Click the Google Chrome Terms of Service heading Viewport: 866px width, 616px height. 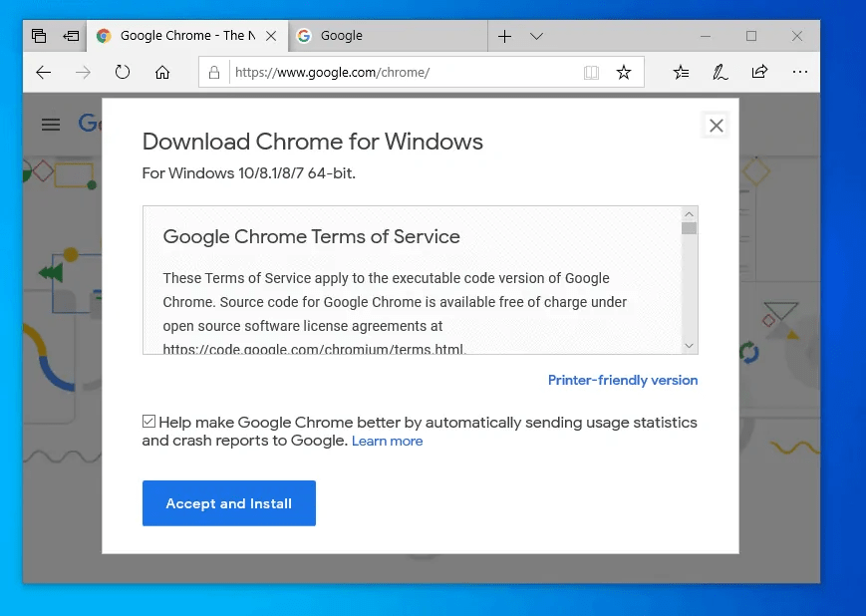pos(312,236)
